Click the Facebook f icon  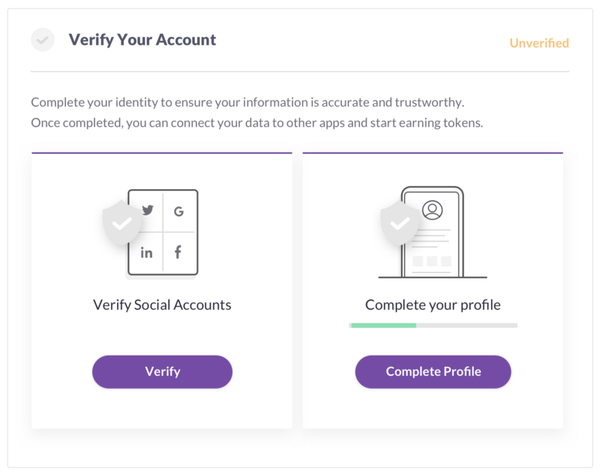click(x=178, y=253)
